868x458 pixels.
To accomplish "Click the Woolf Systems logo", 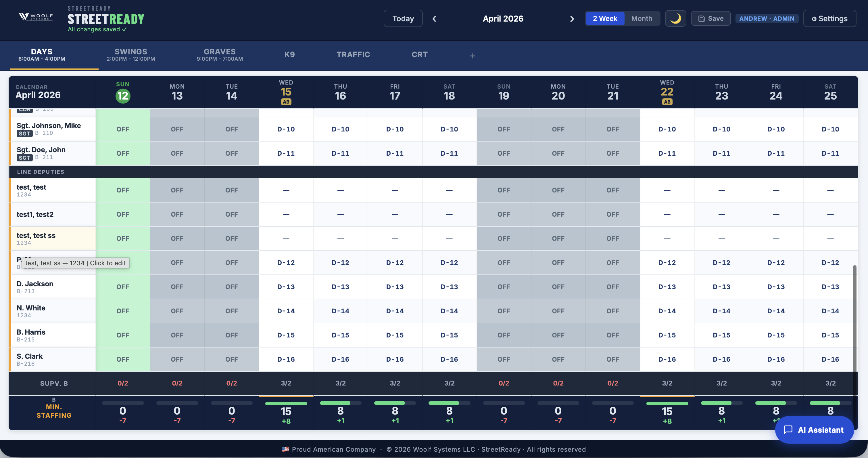I will tap(36, 17).
